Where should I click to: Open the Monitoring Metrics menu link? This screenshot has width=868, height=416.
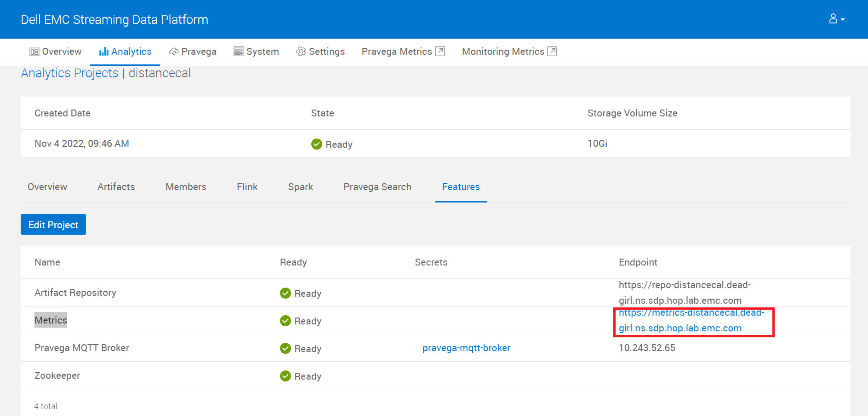coord(509,52)
